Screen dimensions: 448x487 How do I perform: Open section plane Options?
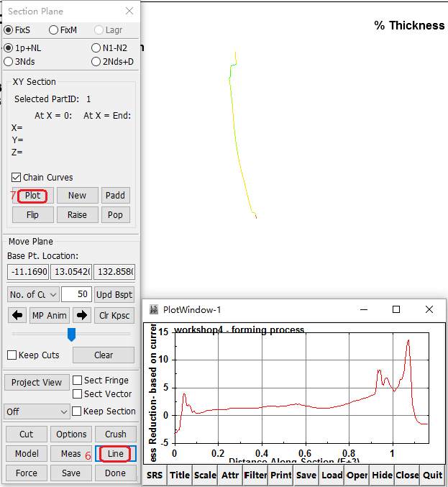tap(71, 434)
